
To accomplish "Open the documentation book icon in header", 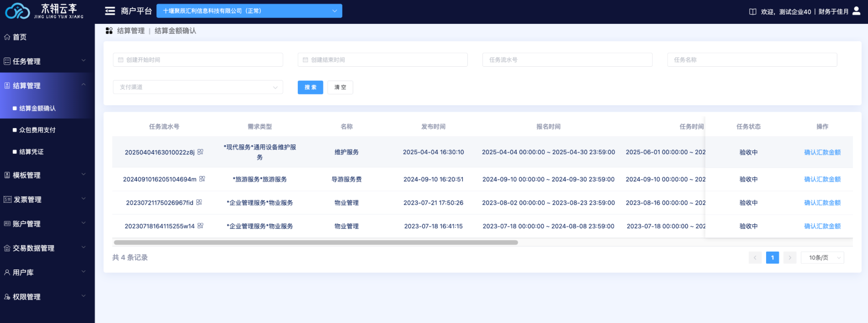I will (x=752, y=12).
